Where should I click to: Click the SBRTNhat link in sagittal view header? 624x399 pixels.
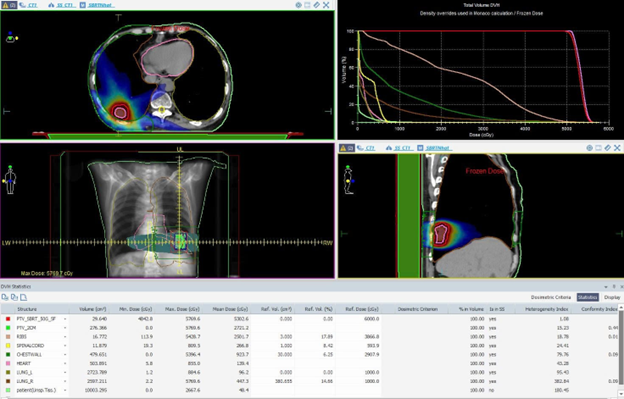pos(439,148)
